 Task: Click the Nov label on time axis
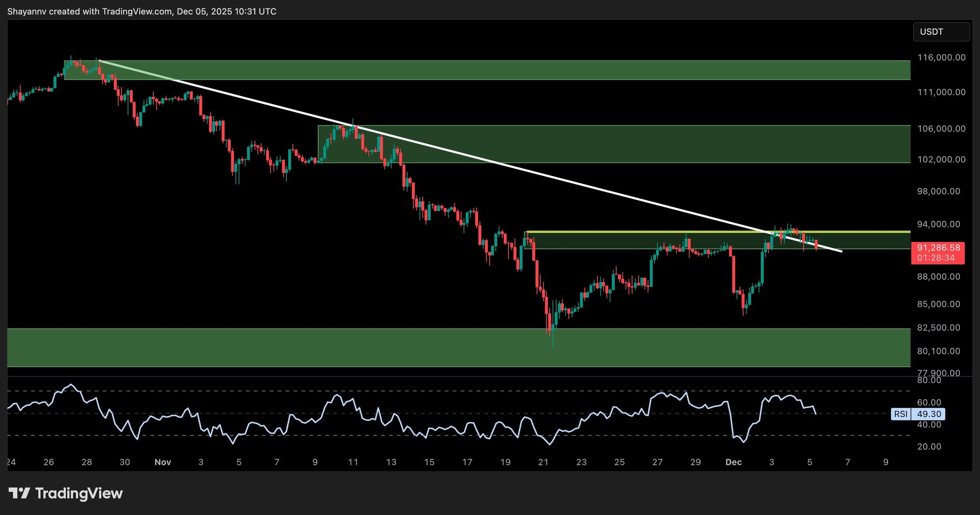click(163, 462)
